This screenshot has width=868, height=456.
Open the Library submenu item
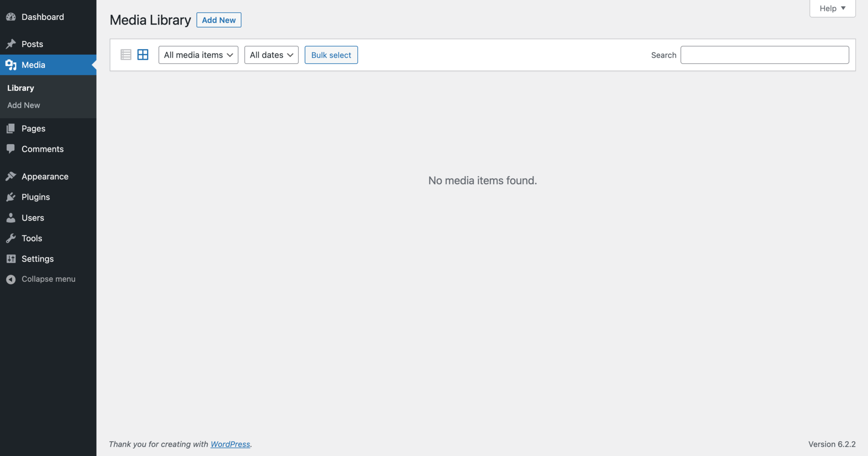tap(21, 88)
